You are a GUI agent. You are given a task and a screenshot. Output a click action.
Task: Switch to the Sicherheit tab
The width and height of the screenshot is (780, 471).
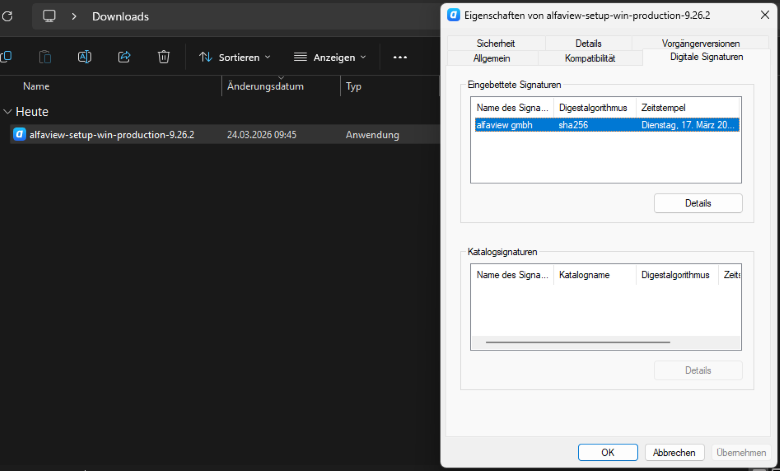pos(496,44)
